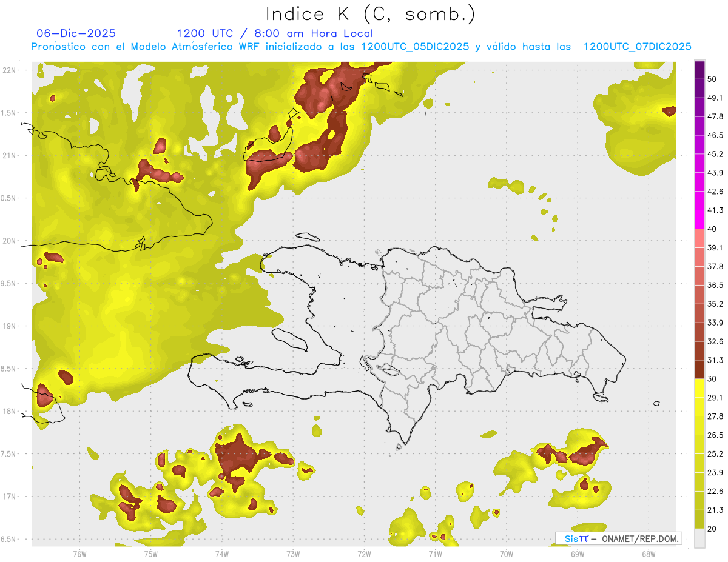728x562 pixels.
Task: Click the '70W' longitude label
Action: click(x=507, y=554)
